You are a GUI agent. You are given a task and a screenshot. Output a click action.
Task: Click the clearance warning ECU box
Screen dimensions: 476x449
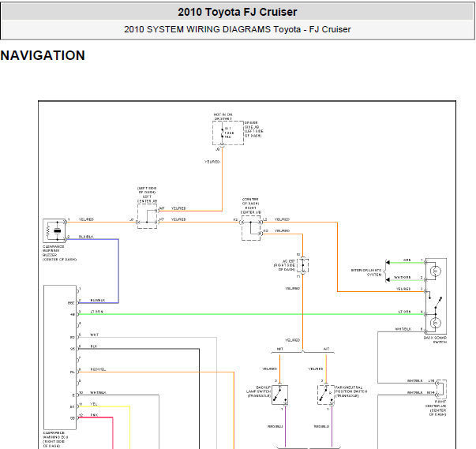tap(60, 357)
